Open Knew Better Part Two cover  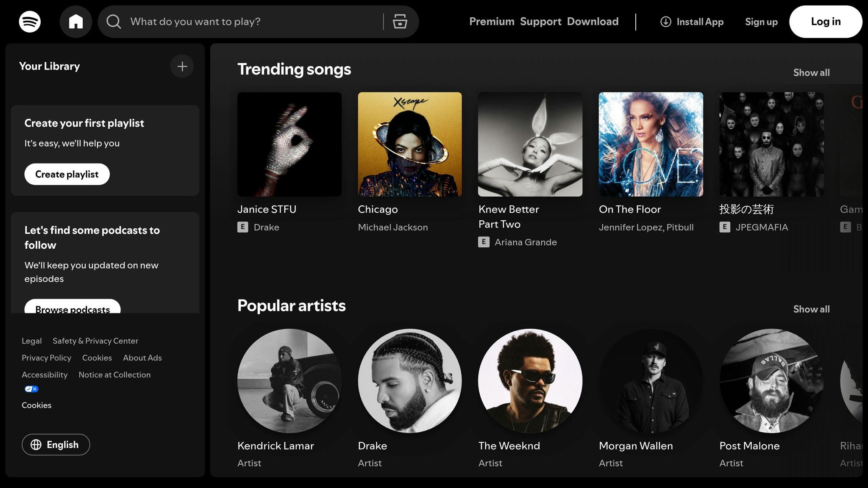[x=530, y=144]
